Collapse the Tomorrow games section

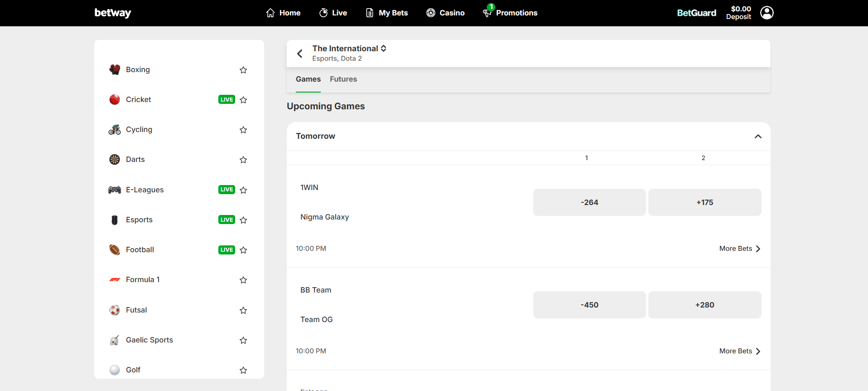tap(758, 136)
